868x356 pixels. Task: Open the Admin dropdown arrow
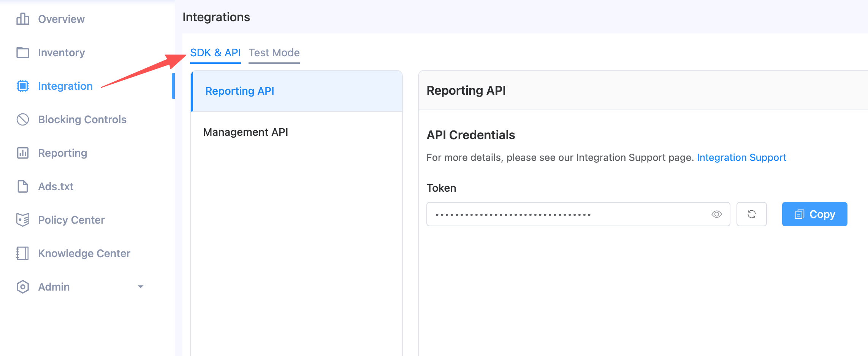[x=140, y=286]
